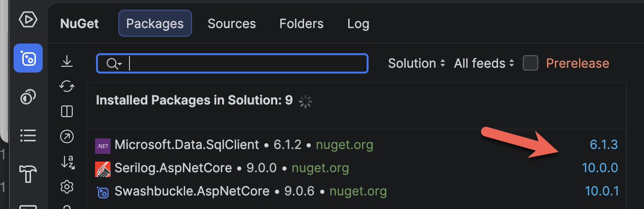The width and height of the screenshot is (644, 209).
Task: Switch to the Sources tab
Action: (231, 24)
